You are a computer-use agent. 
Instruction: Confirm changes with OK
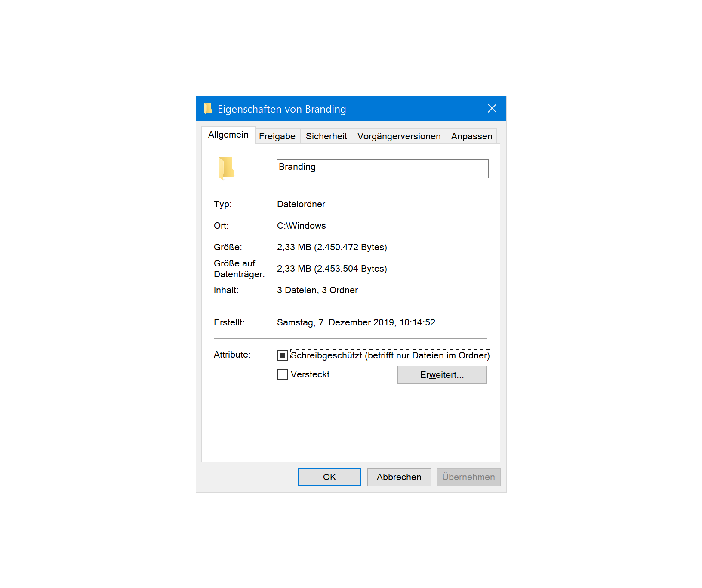[329, 477]
